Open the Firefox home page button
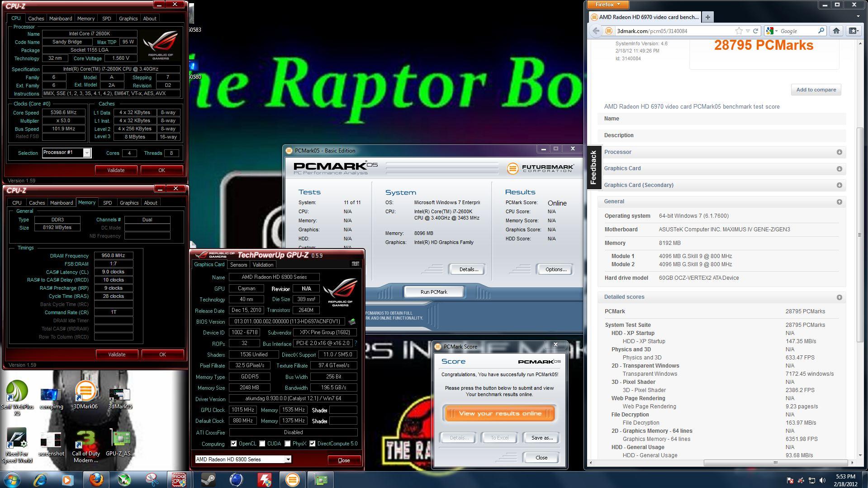The image size is (868, 488). click(836, 31)
